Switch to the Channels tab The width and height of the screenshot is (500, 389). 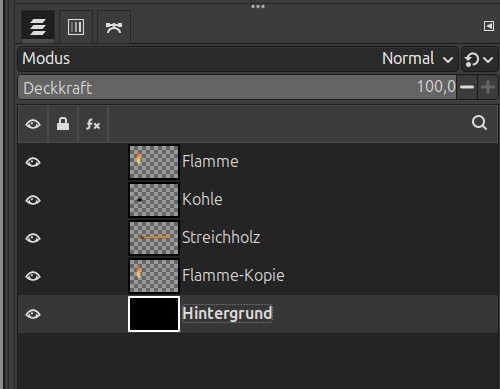[x=76, y=27]
